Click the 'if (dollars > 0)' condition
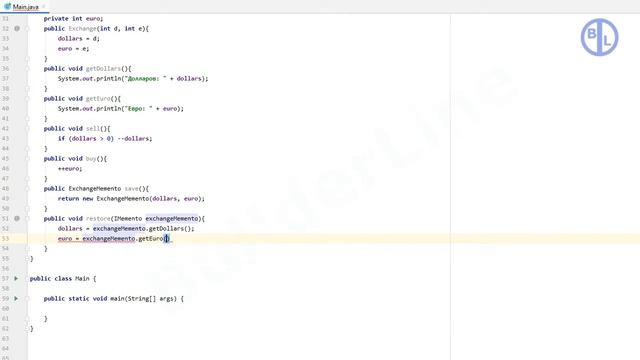Viewport: 640px width, 360px height. pyautogui.click(x=86, y=138)
